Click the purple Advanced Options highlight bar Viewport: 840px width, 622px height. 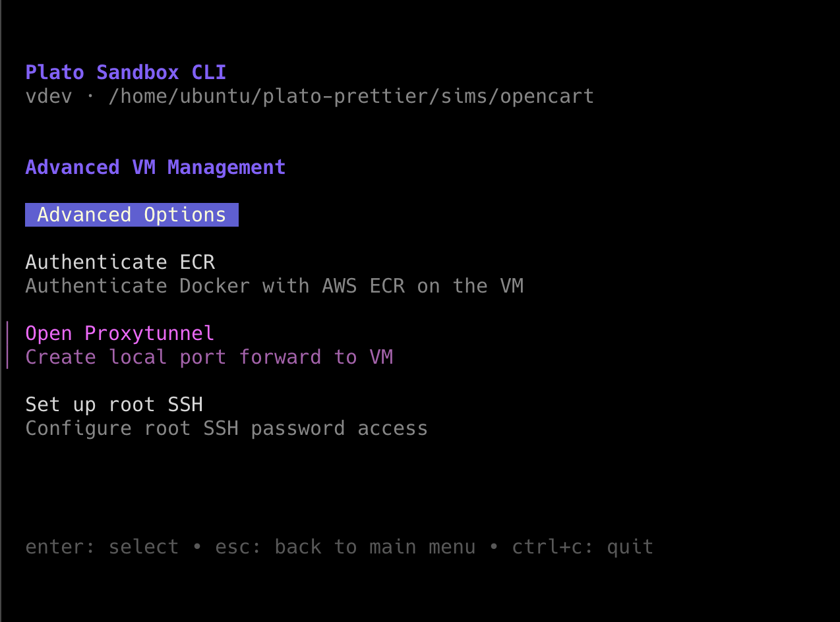(x=131, y=214)
